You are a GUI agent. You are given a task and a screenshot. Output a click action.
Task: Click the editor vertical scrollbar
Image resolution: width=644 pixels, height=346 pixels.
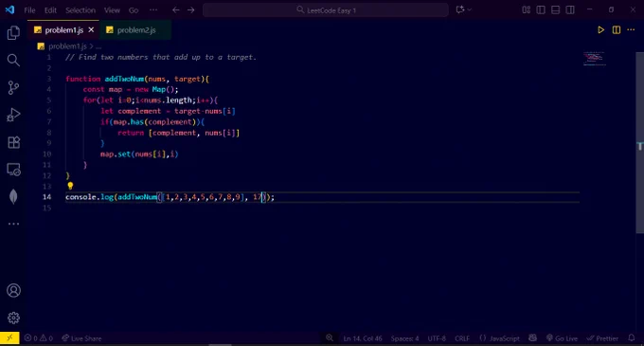640,142
